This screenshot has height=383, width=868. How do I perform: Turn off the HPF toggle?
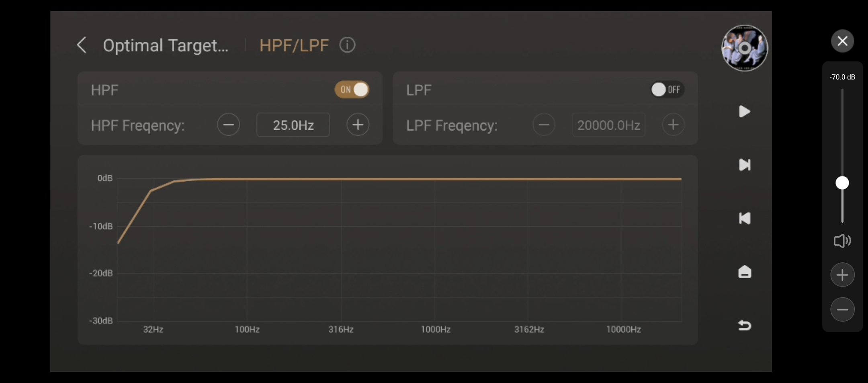click(x=352, y=90)
